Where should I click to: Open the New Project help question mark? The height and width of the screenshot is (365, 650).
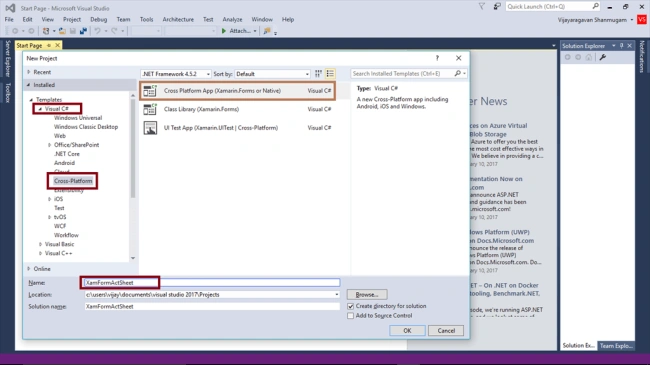437,58
